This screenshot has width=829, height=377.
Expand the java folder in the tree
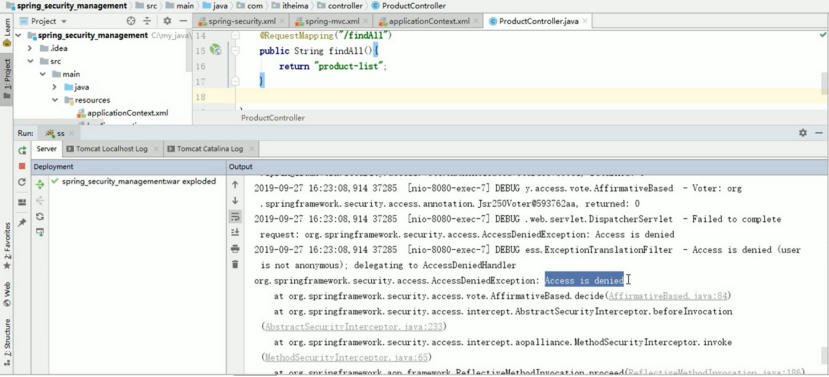pos(55,87)
